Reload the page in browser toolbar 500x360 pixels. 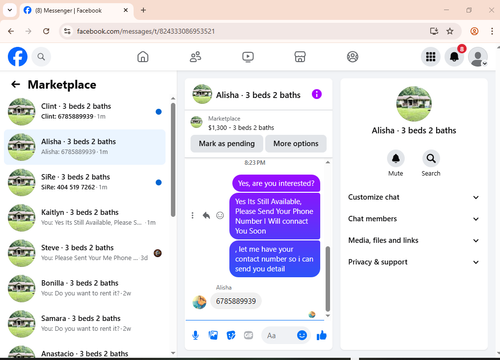point(46,31)
